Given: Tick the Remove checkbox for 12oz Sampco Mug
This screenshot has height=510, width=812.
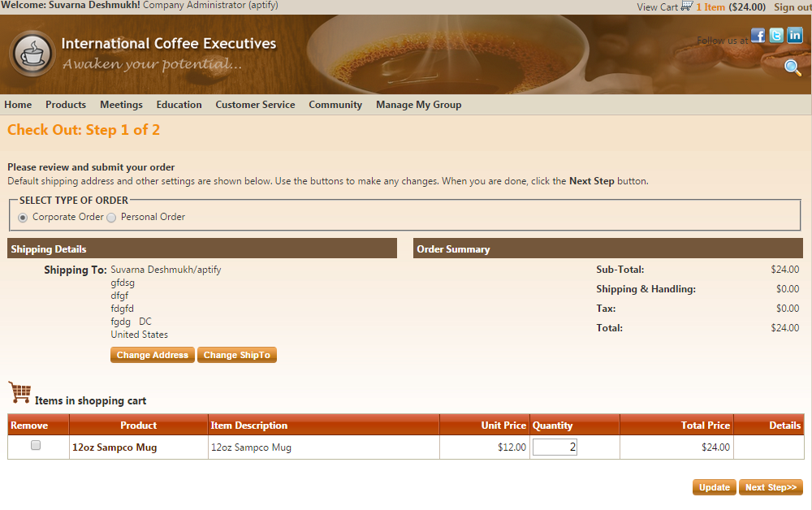Looking at the screenshot, I should [x=36, y=445].
